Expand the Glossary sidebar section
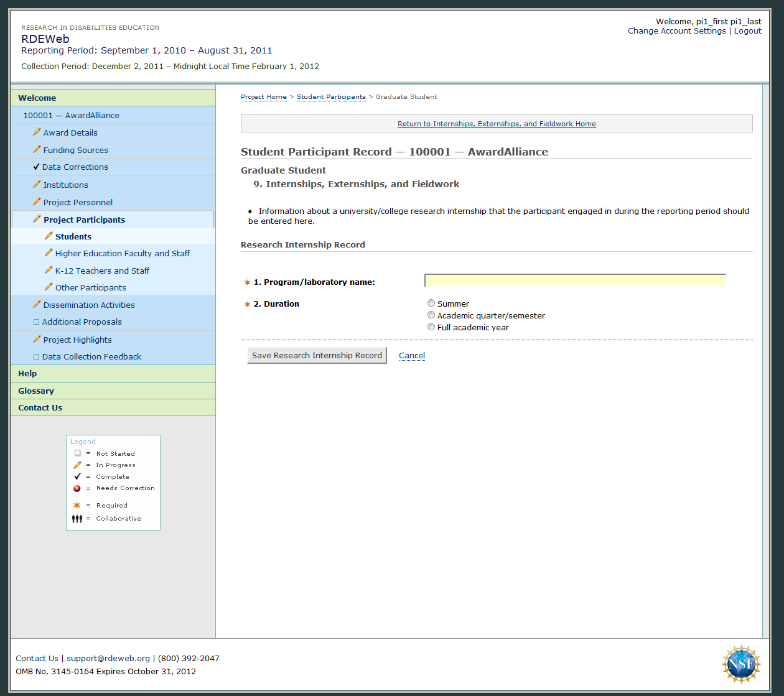The image size is (784, 696). tap(36, 391)
